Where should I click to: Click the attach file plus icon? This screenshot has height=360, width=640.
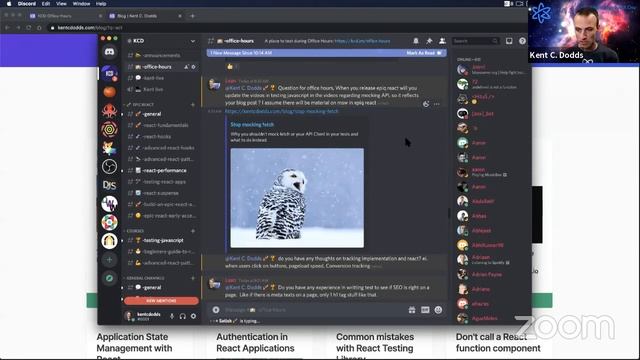click(x=216, y=310)
